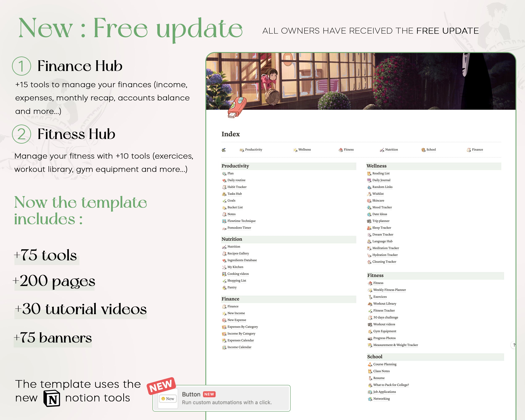Select the Habit Tracker under Productivity
The height and width of the screenshot is (420, 525).
[237, 186]
